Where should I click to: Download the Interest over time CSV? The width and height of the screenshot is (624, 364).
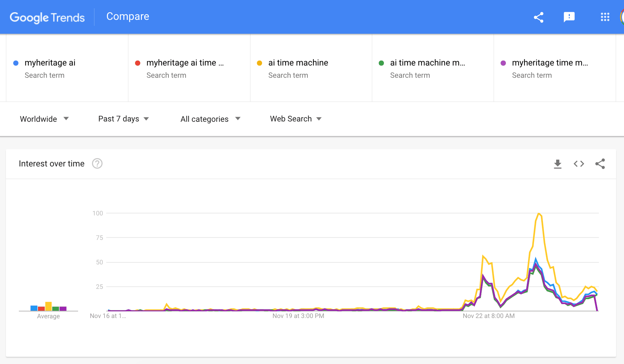pos(558,164)
